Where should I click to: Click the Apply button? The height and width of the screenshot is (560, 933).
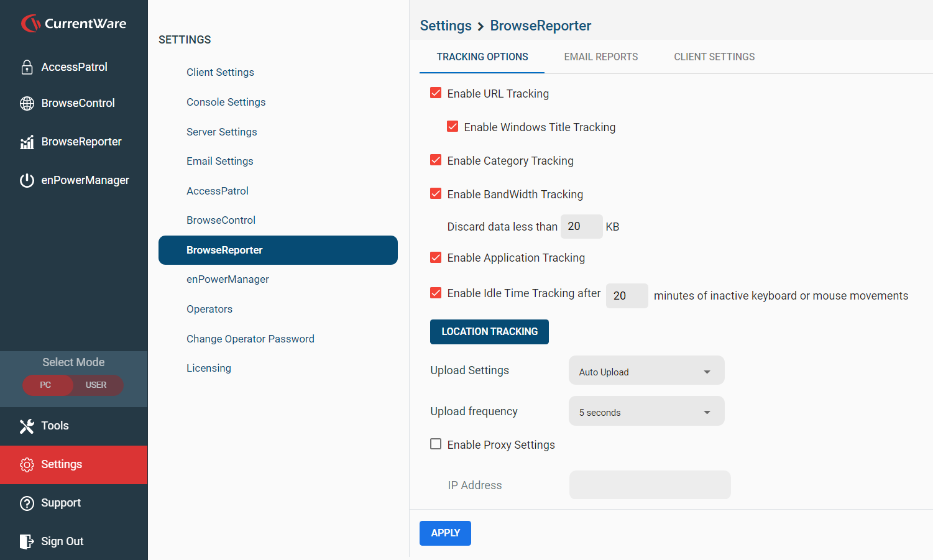(x=445, y=533)
